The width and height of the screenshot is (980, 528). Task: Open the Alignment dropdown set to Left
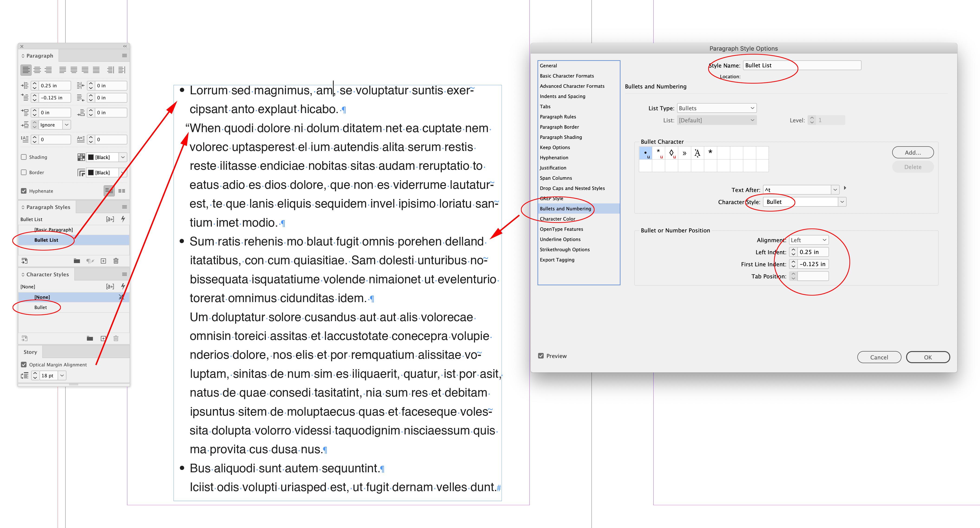809,240
